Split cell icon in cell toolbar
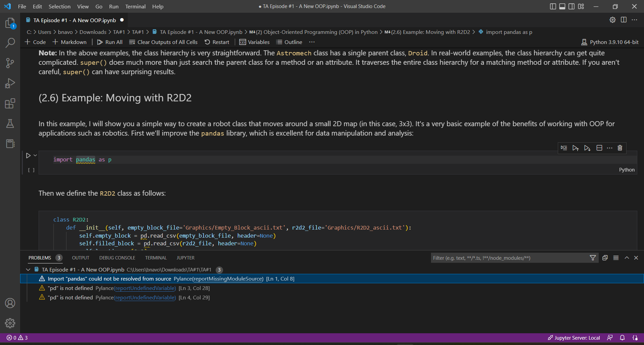Viewport: 644px width, 345px height. click(599, 148)
